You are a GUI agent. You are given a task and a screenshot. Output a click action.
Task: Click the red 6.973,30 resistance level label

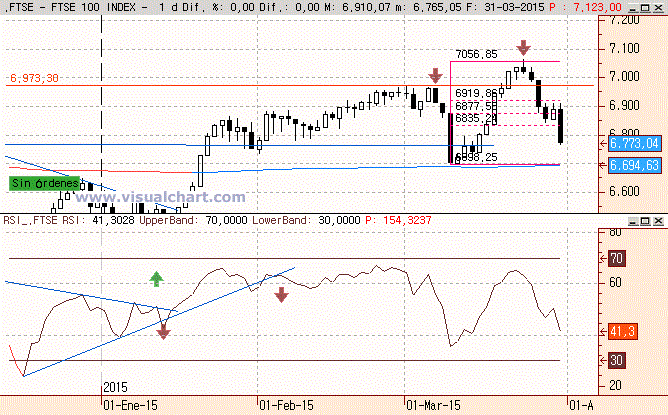pyautogui.click(x=34, y=78)
